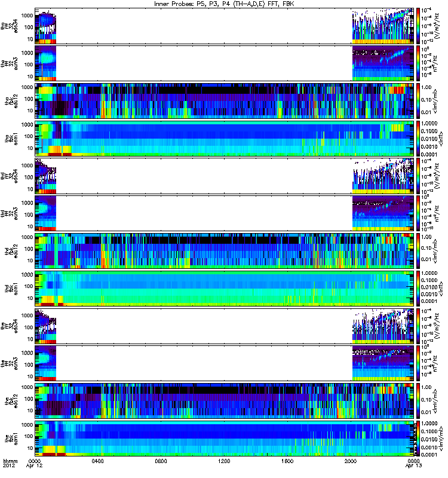Click the 'tha fbk scm1' panel label

pyautogui.click(x=11, y=139)
